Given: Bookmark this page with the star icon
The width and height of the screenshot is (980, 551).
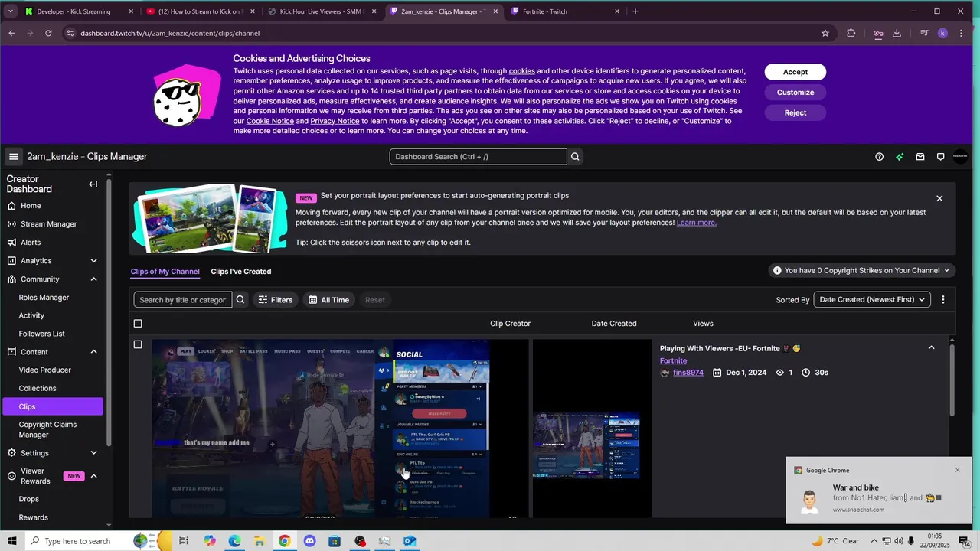Looking at the screenshot, I should (825, 33).
